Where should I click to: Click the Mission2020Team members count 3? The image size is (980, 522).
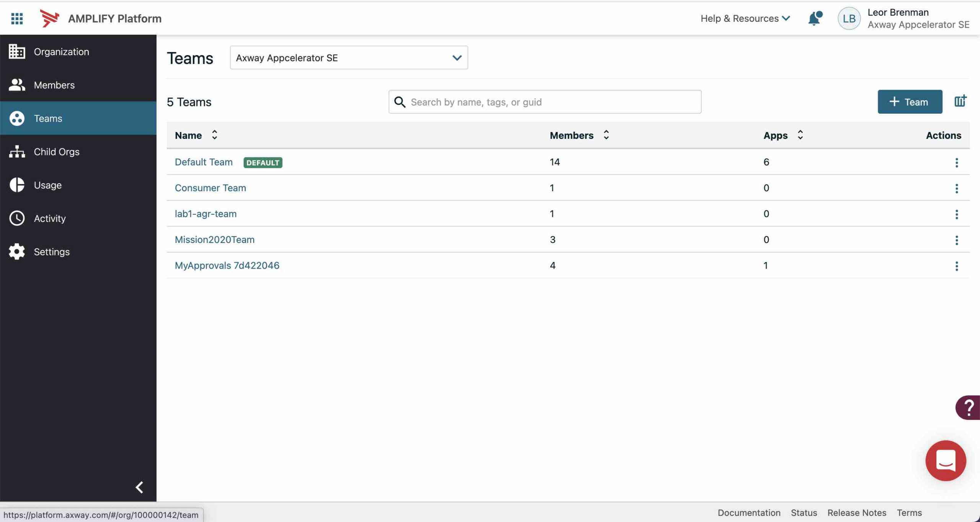click(x=552, y=240)
